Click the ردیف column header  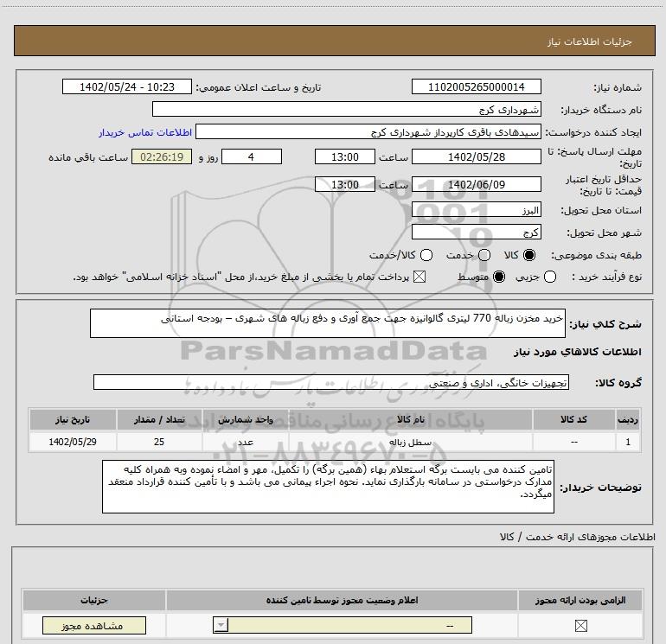pos(628,419)
